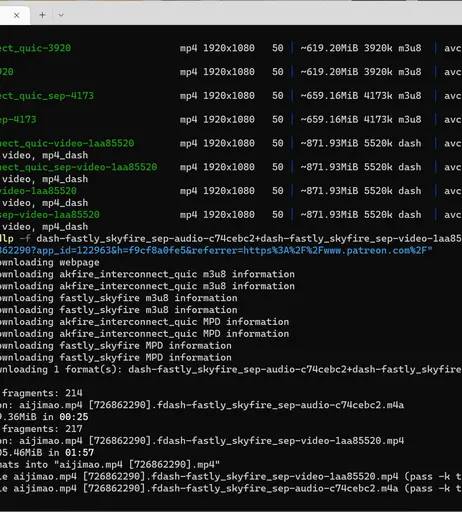Click '3920k m3u8' in the '20' row
The width and height of the screenshot is (462, 512).
pos(393,72)
